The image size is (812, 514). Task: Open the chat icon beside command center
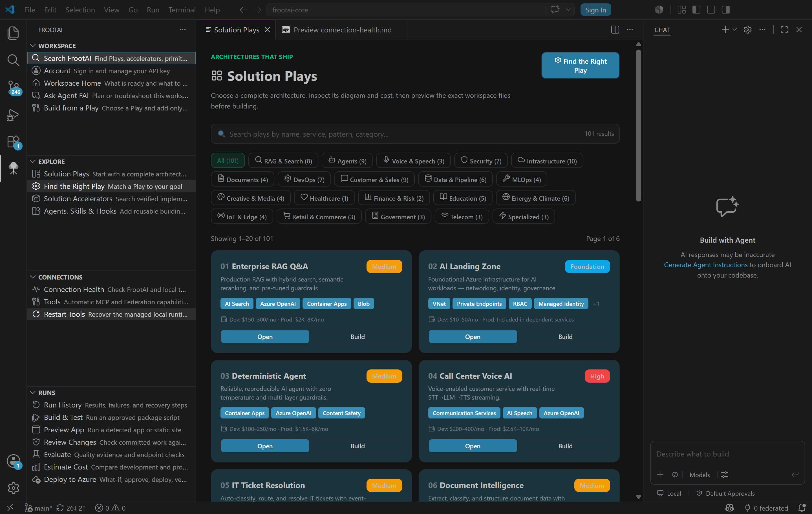555,10
